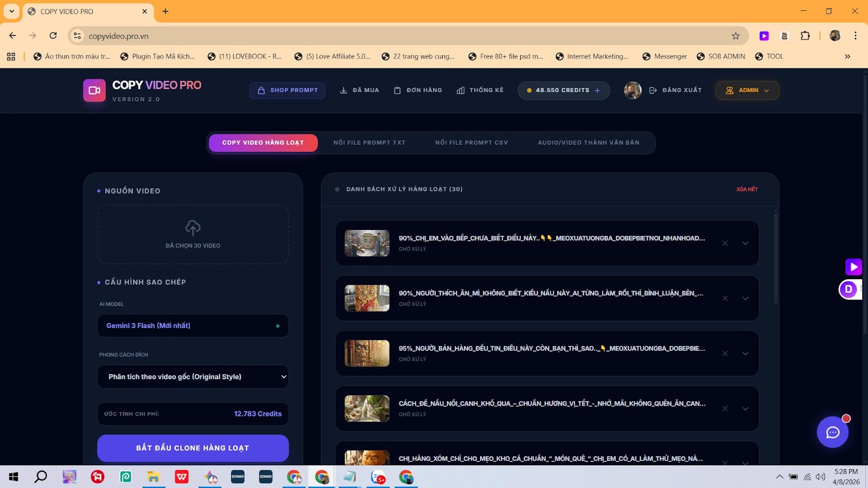Open the browser Extensions puzzle icon
The width and height of the screenshot is (868, 488).
pos(806,36)
